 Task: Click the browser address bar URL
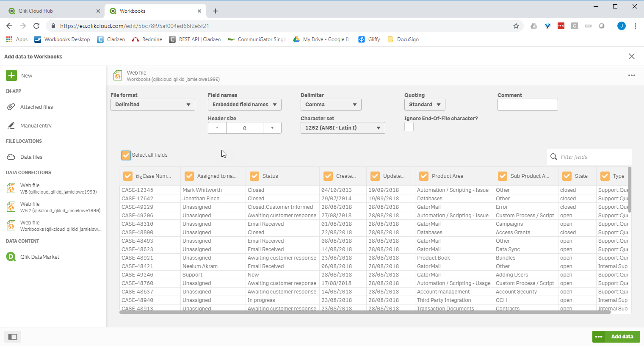coord(135,26)
